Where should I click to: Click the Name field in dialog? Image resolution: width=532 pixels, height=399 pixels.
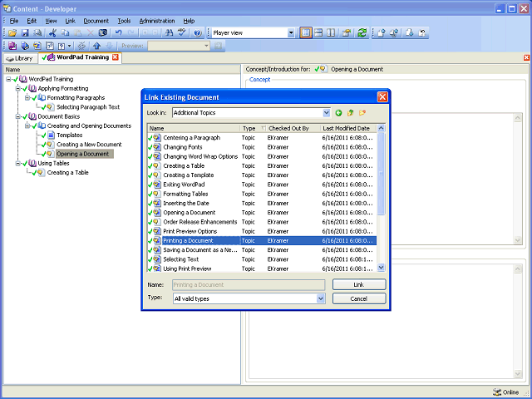(x=249, y=284)
